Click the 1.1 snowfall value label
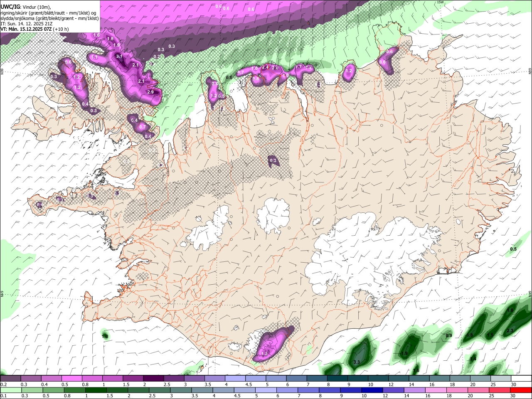The height and width of the screenshot is (399, 532). click(x=94, y=57)
